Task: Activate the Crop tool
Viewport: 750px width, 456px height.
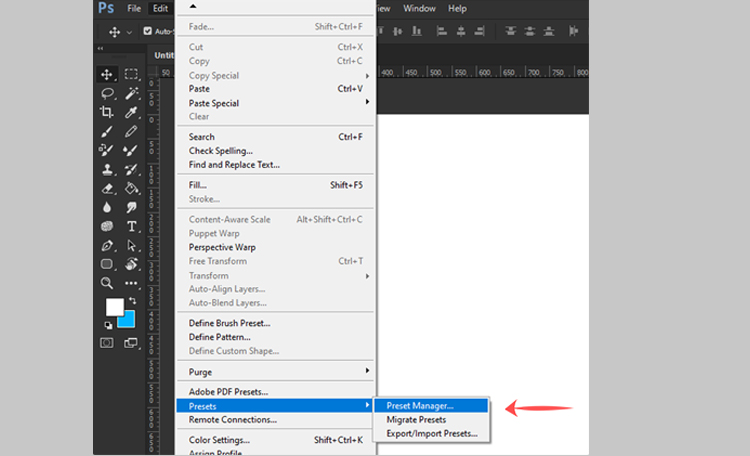Action: point(107,112)
